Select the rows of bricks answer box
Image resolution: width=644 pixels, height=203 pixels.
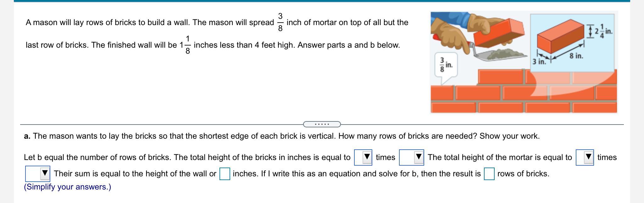(489, 174)
